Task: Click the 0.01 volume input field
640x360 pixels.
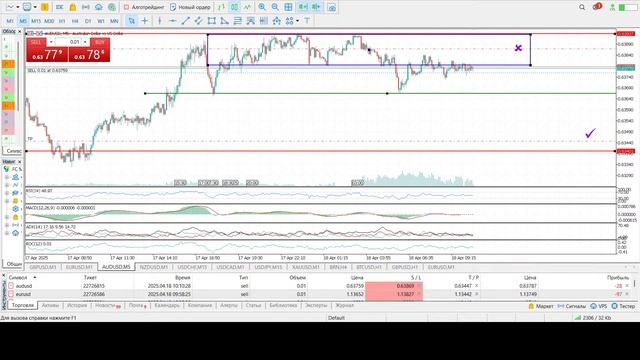Action: click(68, 42)
